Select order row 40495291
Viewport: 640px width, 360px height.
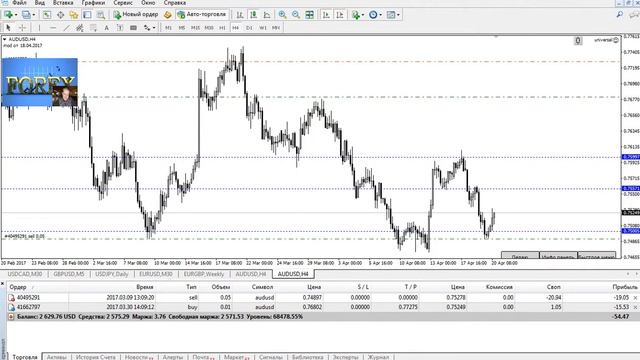[322, 298]
